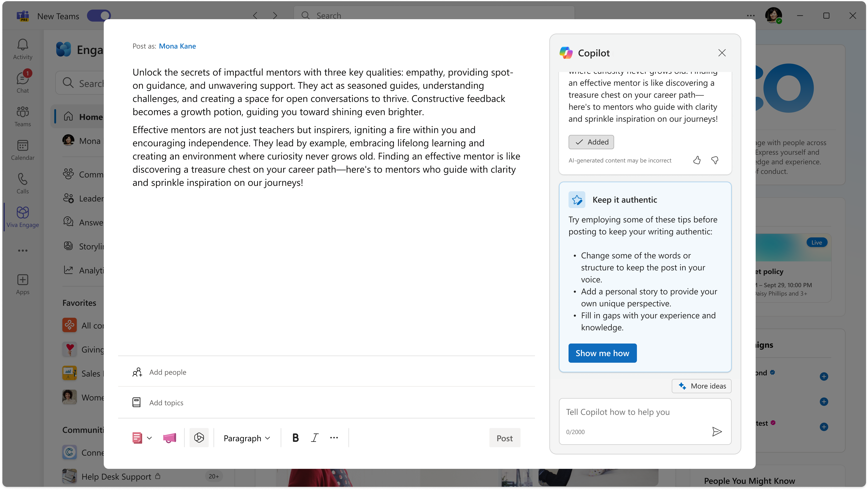Toggle thumbs down on Copilot response
Viewport: 868px width, 490px height.
coord(715,160)
